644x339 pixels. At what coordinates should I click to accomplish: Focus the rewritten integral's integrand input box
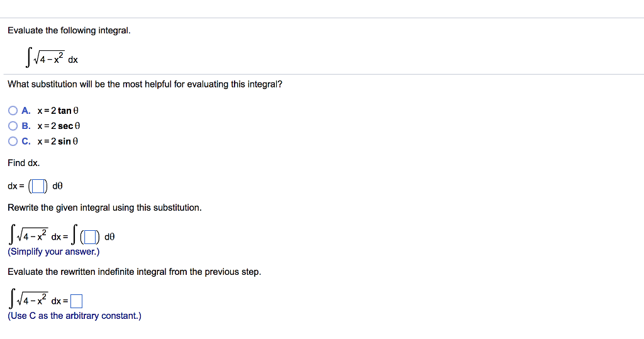[90, 237]
